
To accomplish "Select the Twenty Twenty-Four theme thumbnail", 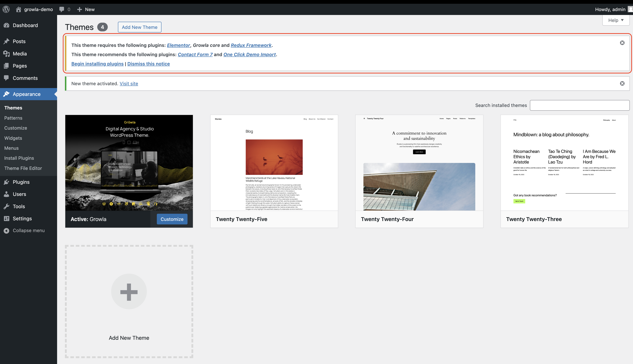I will click(x=419, y=163).
